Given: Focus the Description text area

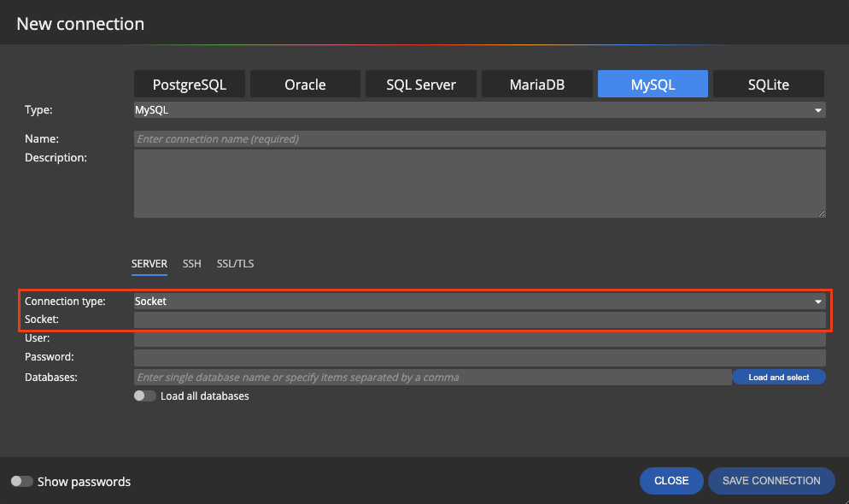Looking at the screenshot, I should 480,184.
